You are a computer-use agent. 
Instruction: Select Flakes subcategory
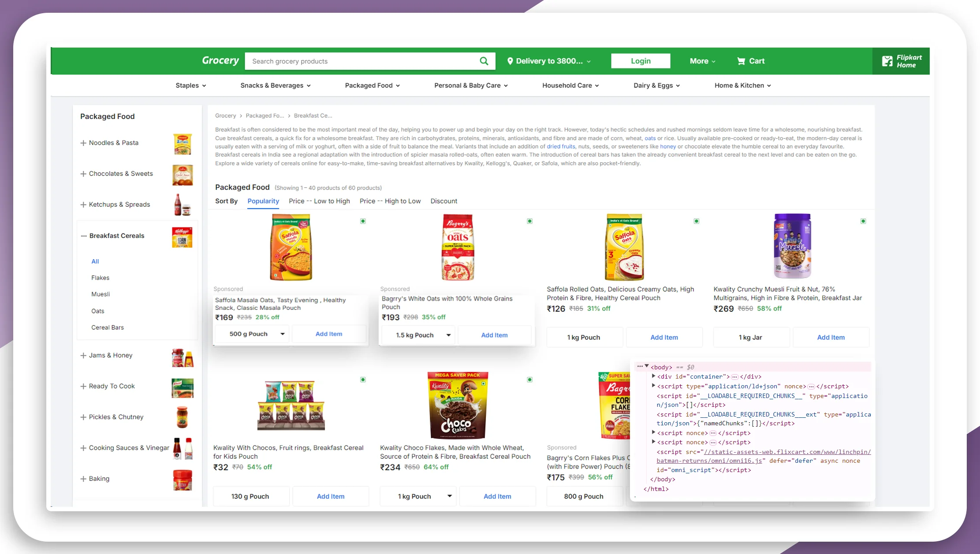tap(100, 278)
